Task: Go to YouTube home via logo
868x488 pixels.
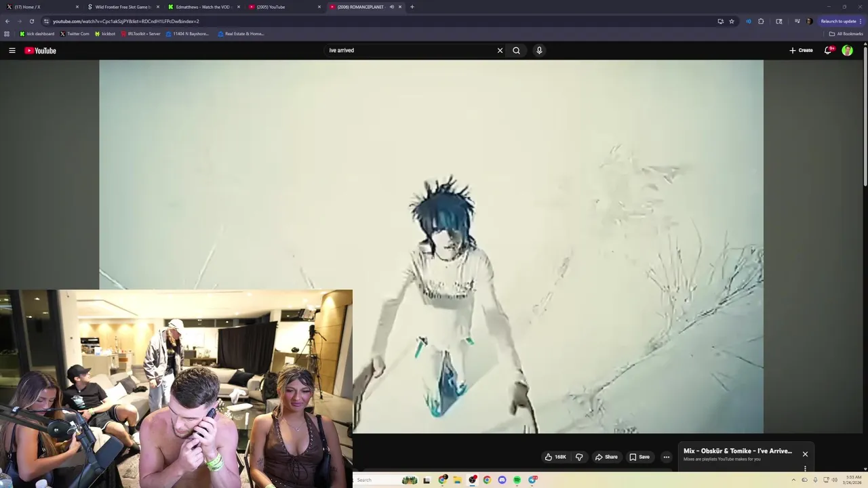Action: 40,50
